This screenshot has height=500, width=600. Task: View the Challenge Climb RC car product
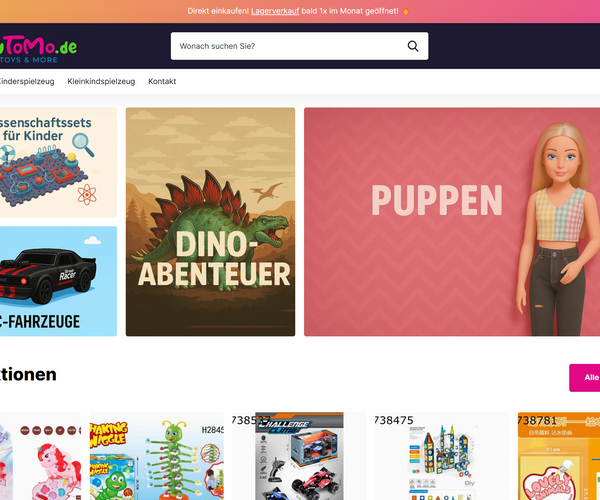299,456
